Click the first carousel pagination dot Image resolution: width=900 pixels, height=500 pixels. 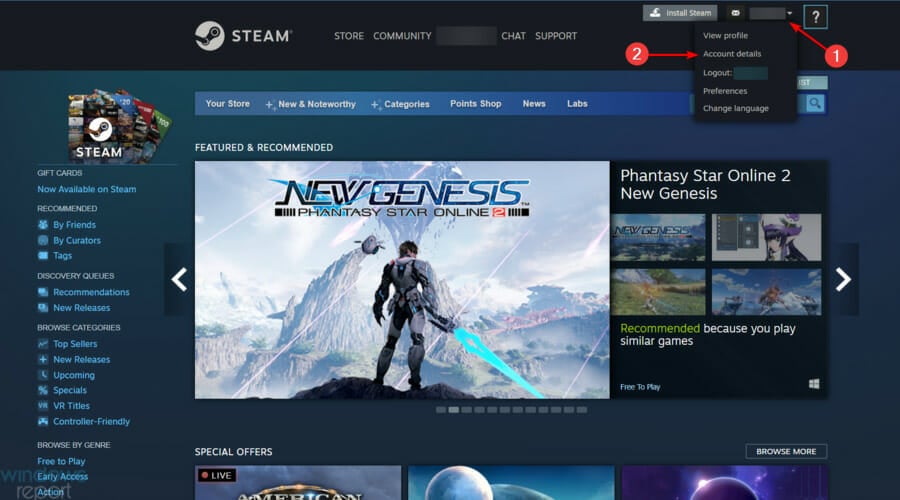click(441, 410)
